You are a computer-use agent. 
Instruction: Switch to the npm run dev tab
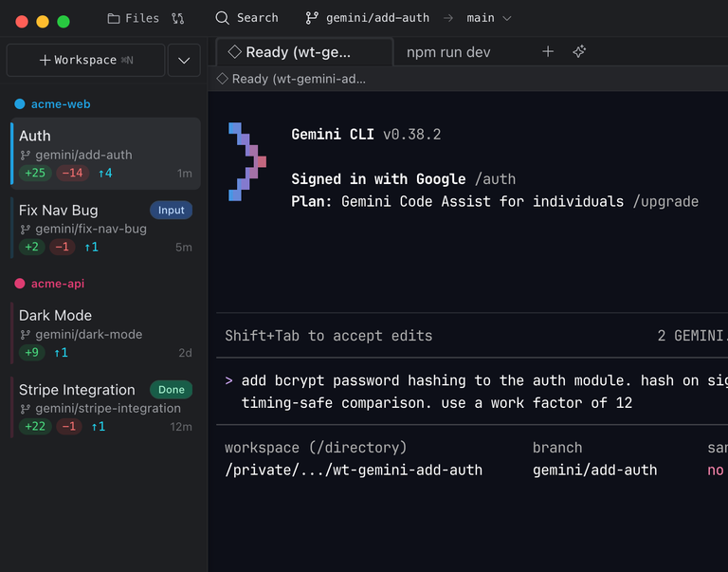click(x=448, y=52)
